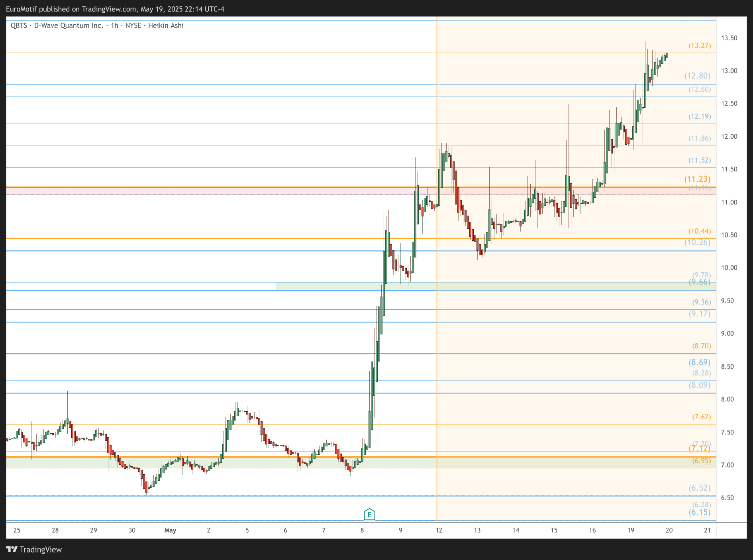
Task: Click the 10.00 price axis tick
Action: tap(729, 268)
